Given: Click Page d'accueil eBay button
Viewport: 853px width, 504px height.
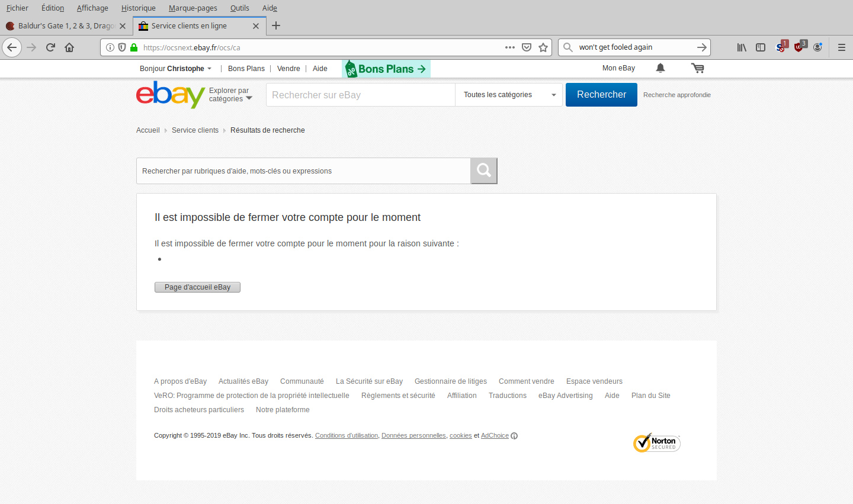Looking at the screenshot, I should point(197,287).
